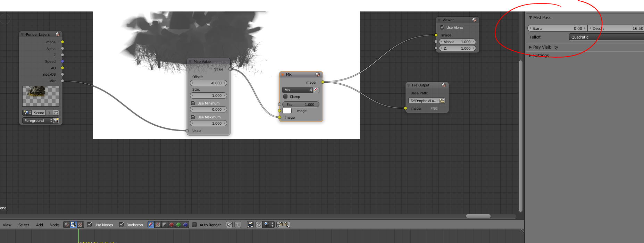Click the Size field in Map Value
This screenshot has width=644, height=243.
coord(208,95)
